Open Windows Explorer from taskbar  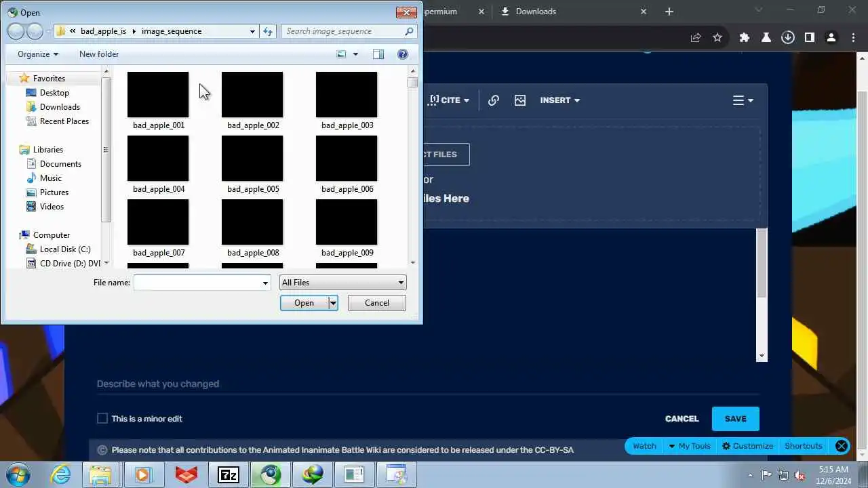tap(100, 474)
